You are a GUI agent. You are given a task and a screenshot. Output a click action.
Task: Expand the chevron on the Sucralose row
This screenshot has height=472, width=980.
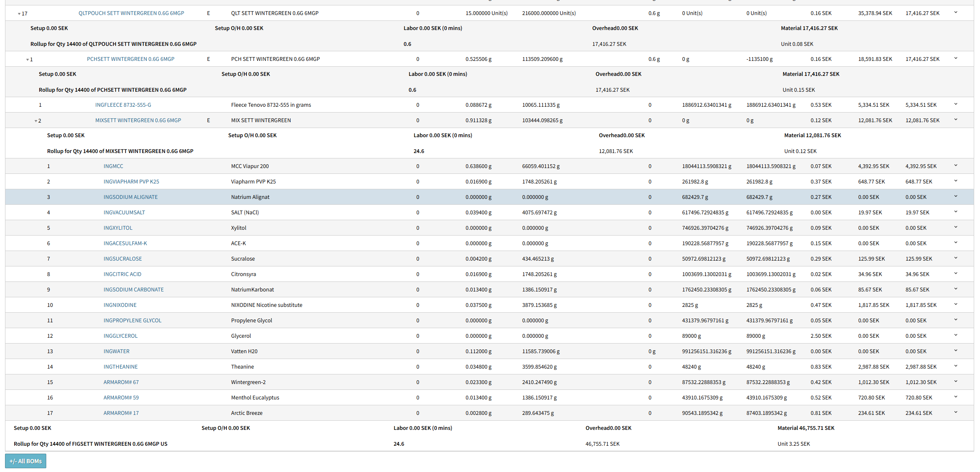(955, 258)
